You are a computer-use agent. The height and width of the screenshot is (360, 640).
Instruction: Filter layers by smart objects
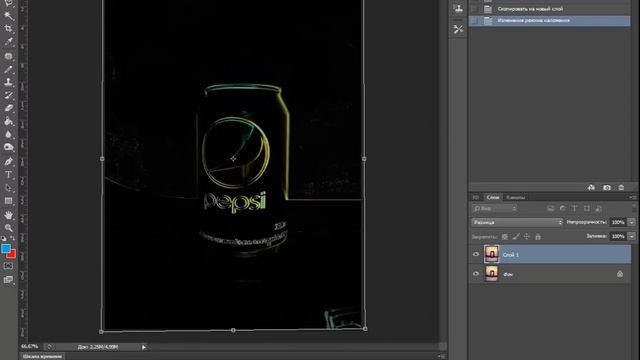598,209
